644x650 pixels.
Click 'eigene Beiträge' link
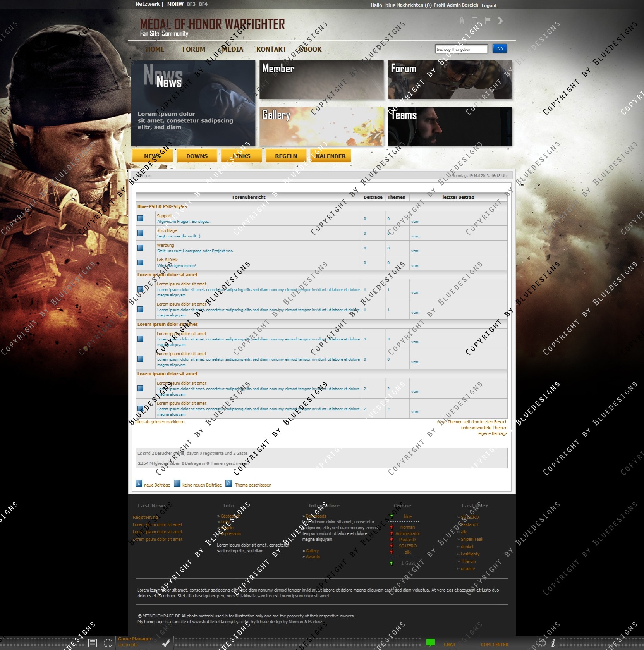pos(493,433)
